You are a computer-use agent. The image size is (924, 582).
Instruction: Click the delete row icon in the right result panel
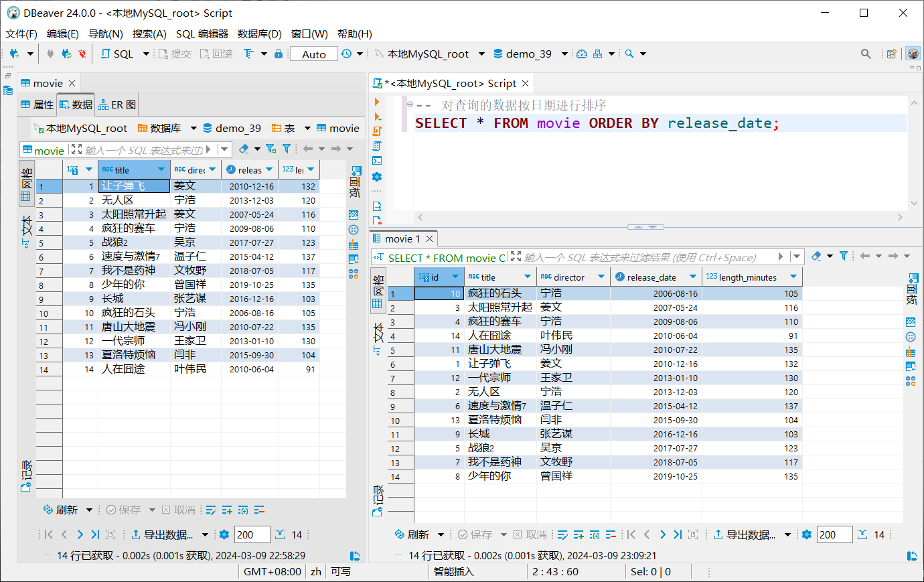click(611, 534)
